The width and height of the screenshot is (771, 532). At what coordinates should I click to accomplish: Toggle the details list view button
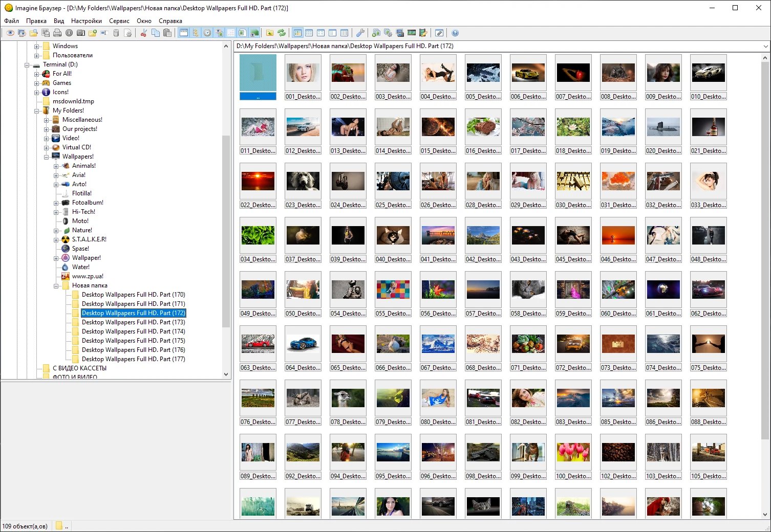345,33
